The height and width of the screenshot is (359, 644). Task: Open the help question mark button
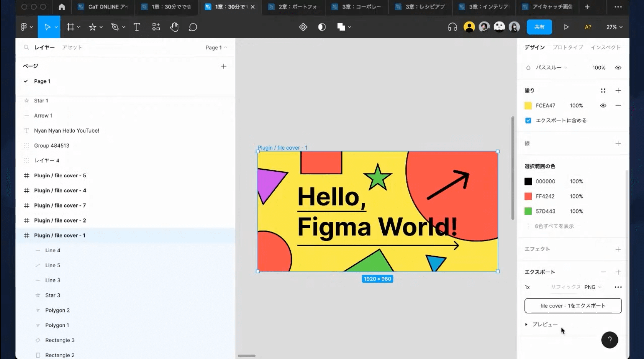[x=609, y=340]
